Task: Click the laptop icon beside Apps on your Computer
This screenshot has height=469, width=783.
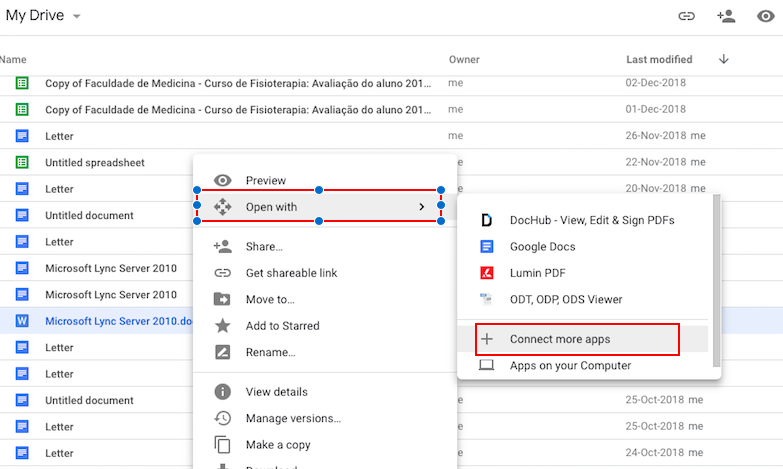Action: pyautogui.click(x=486, y=365)
